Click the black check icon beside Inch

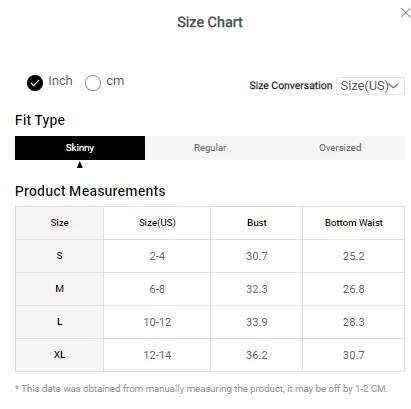[x=35, y=83]
